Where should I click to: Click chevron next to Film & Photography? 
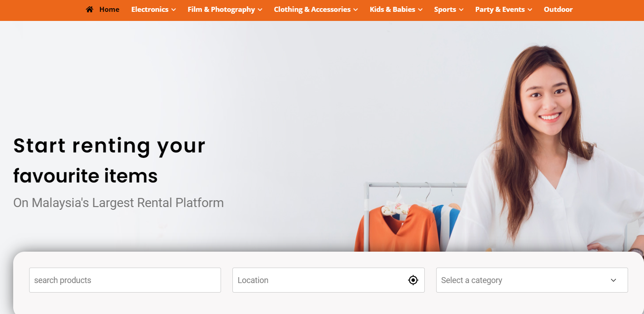[x=260, y=10]
